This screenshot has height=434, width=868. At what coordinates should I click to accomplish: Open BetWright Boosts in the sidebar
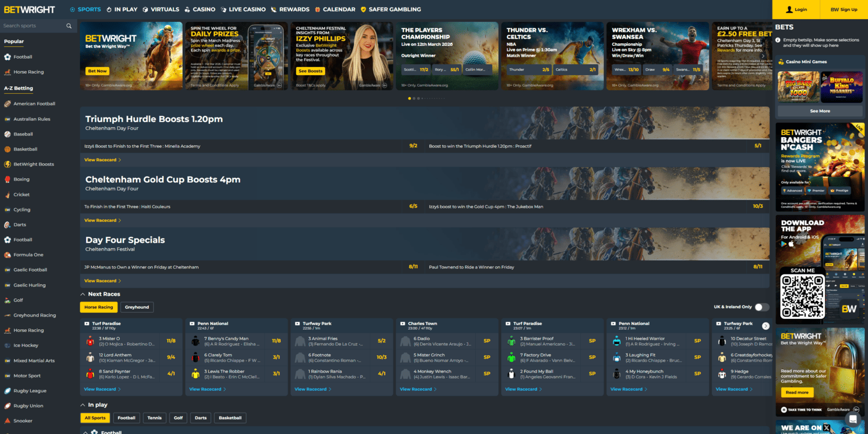[x=34, y=164]
